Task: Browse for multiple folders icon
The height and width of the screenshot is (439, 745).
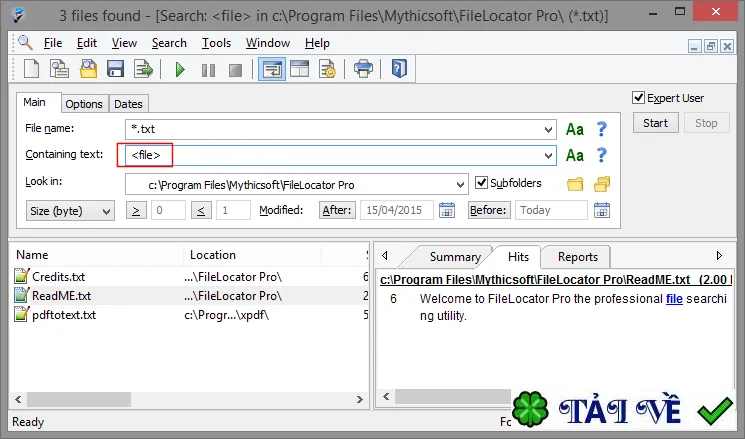Action: click(x=602, y=184)
